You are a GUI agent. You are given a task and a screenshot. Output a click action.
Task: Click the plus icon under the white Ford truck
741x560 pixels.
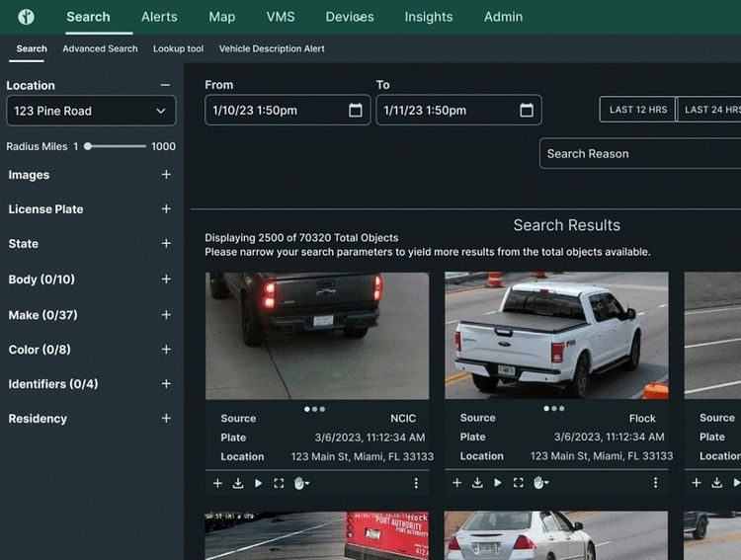456,483
